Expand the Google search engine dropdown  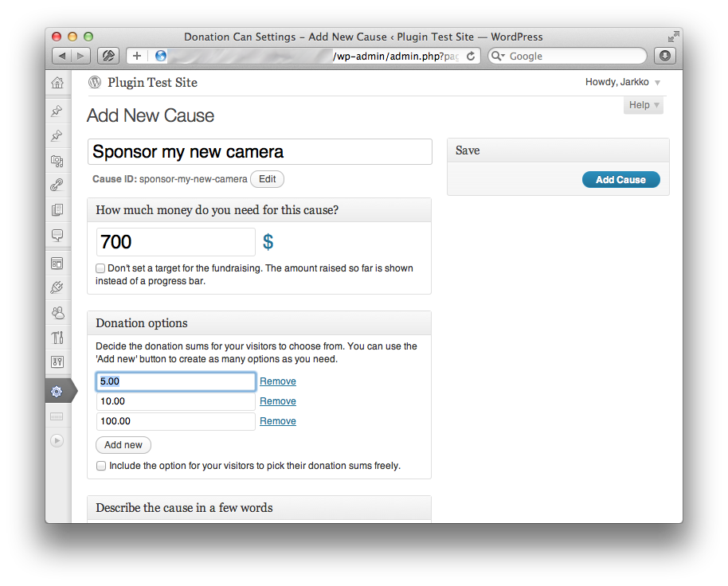point(498,57)
